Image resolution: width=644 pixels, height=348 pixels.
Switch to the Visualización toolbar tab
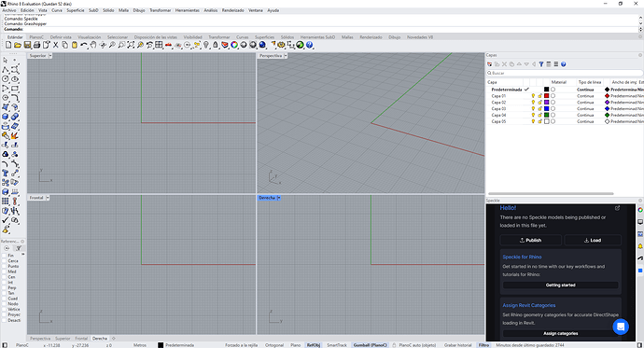[89, 37]
